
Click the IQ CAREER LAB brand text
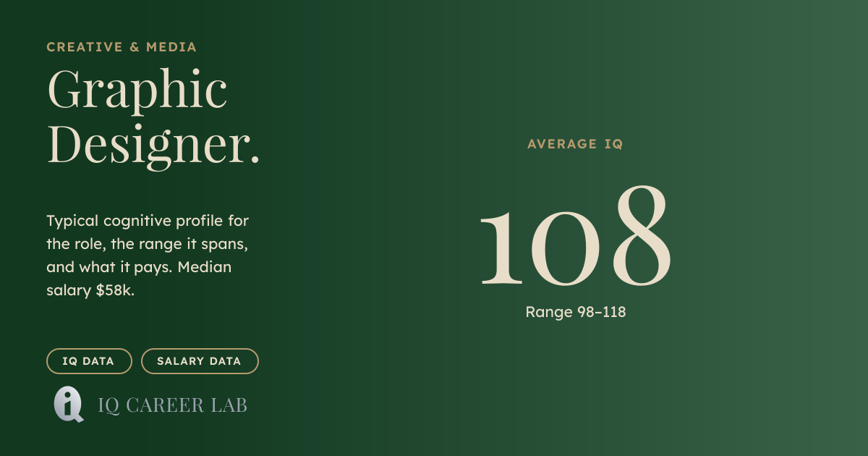[x=173, y=405]
